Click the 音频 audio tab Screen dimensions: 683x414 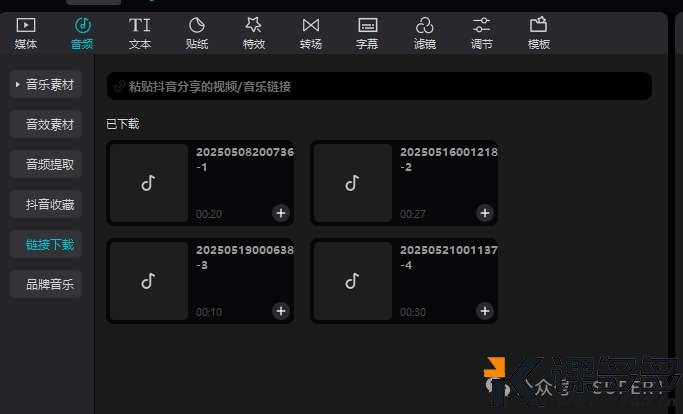[x=83, y=32]
